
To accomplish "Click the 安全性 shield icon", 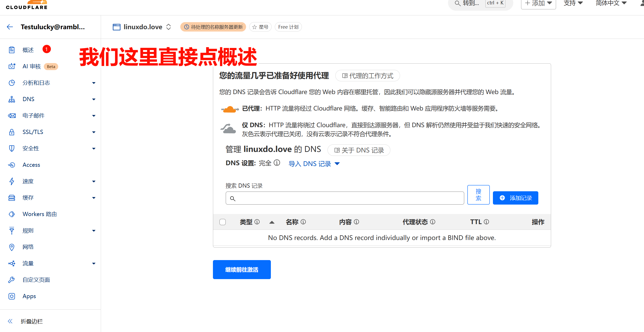I will click(12, 148).
